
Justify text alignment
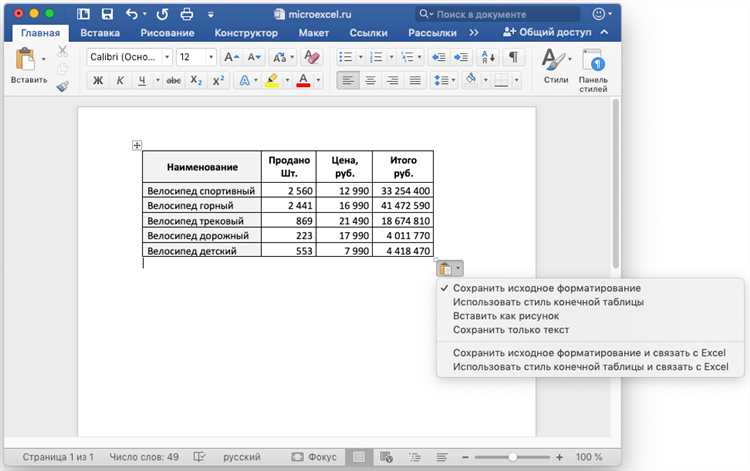(x=415, y=80)
